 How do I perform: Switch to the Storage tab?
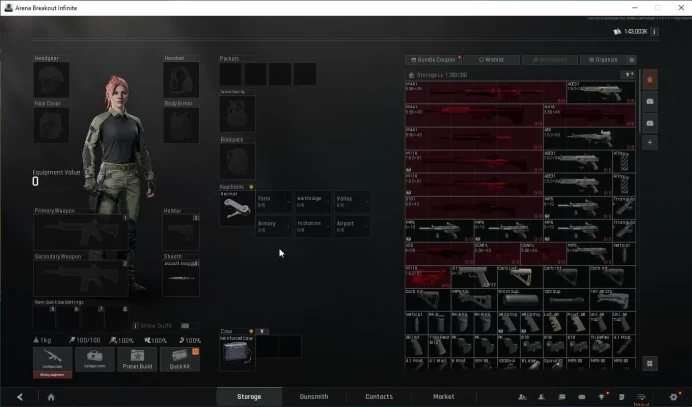click(249, 396)
